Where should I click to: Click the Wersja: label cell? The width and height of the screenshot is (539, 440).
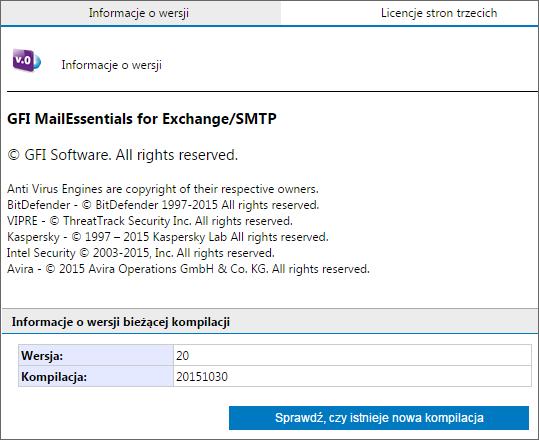96,355
